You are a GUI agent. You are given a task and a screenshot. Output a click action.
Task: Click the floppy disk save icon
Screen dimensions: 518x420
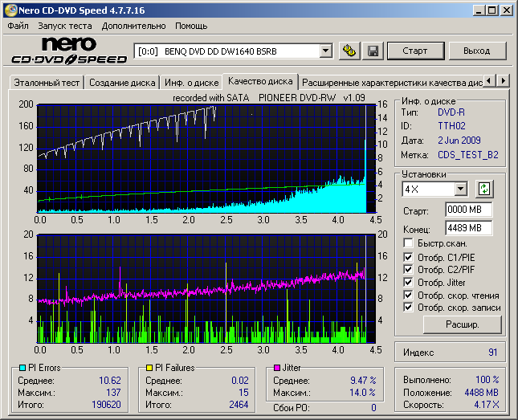(x=373, y=51)
